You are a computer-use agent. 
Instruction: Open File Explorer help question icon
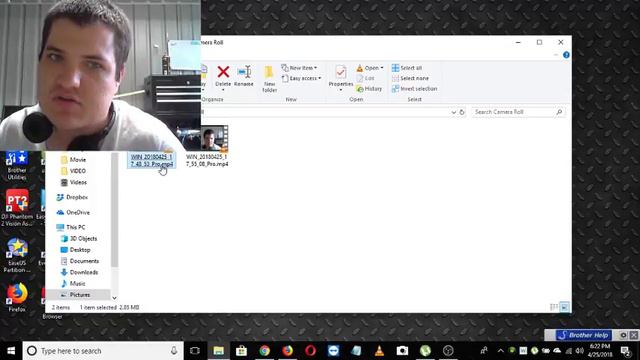click(x=566, y=55)
